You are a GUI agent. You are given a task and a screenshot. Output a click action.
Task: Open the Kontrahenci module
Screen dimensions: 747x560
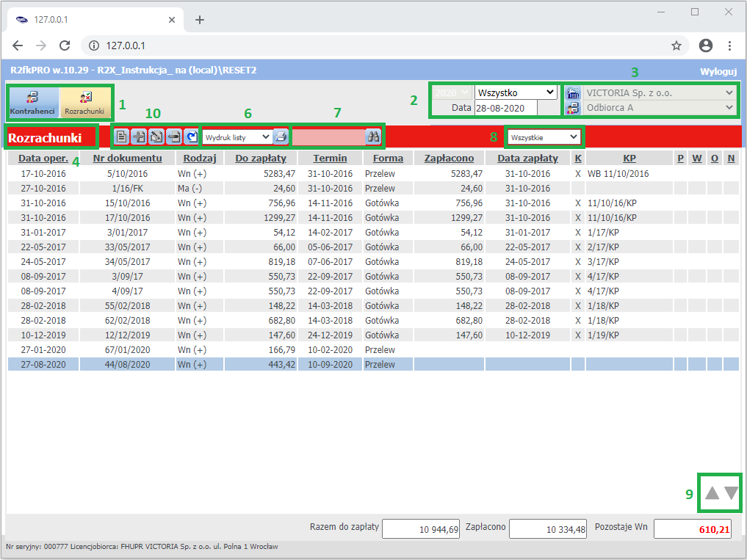(32, 102)
